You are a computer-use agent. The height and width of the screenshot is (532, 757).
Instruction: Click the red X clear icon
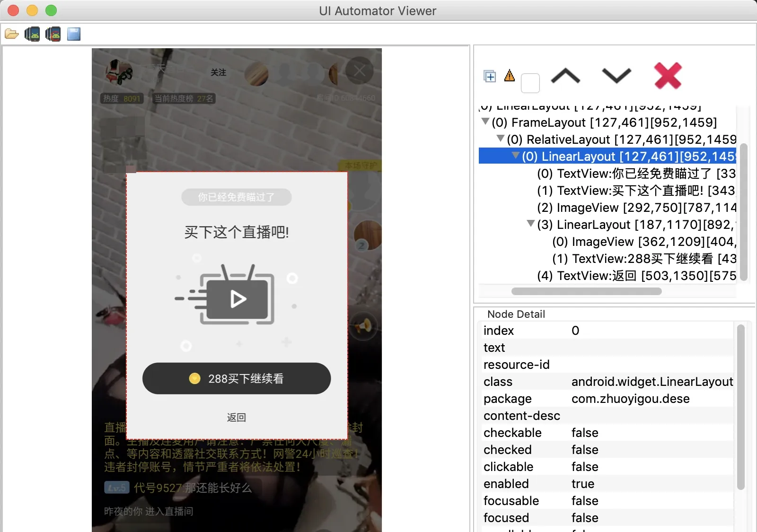(668, 76)
